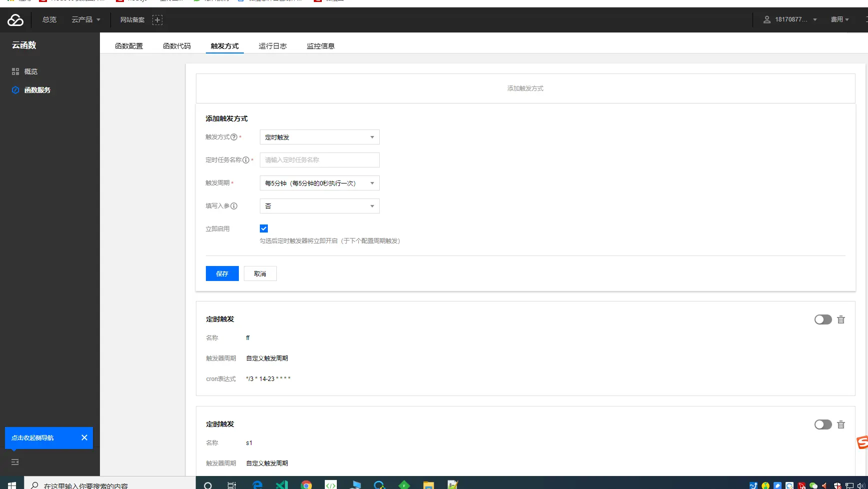
Task: Click the Tencent Cloud logo icon
Action: [x=15, y=20]
